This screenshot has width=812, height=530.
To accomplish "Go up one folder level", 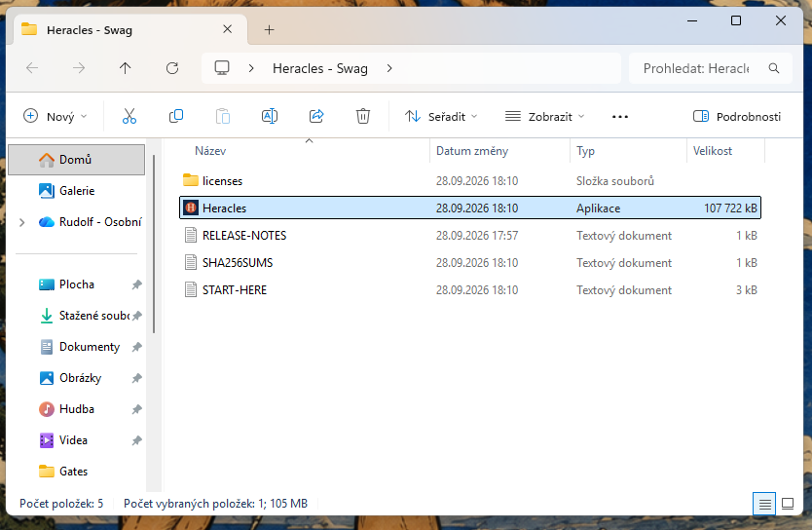I will tap(126, 68).
